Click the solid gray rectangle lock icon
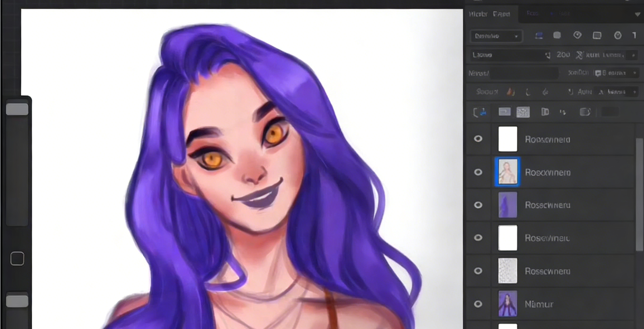644x329 pixels. point(504,112)
